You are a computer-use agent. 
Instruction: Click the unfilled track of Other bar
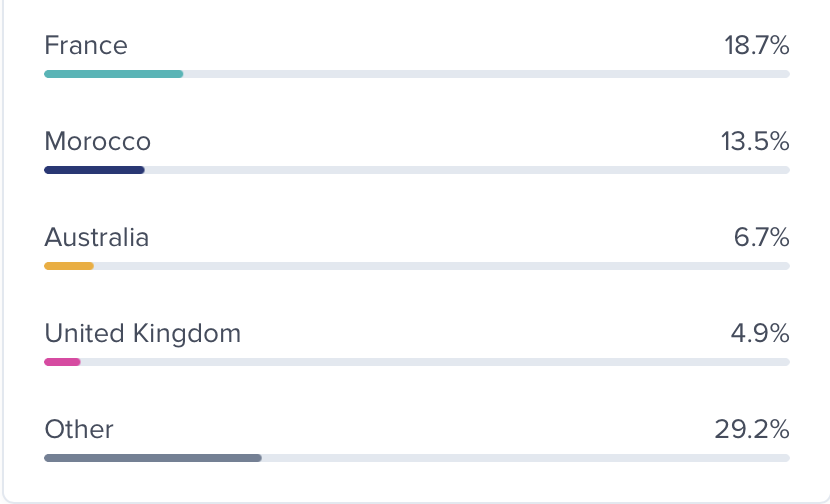coord(525,458)
